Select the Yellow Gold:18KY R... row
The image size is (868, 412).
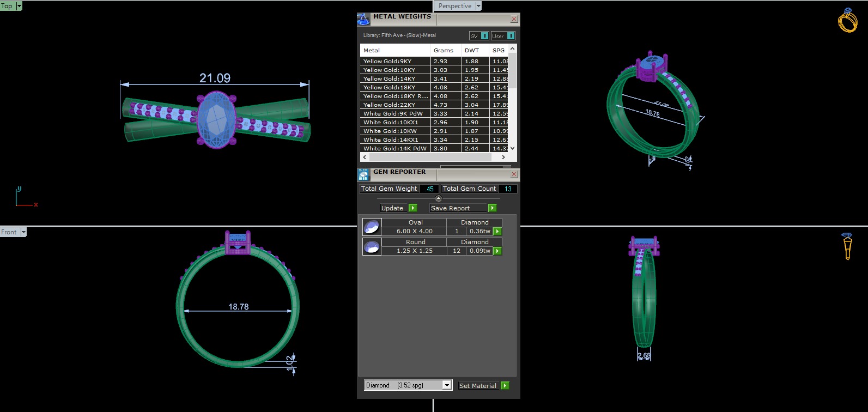tap(434, 96)
